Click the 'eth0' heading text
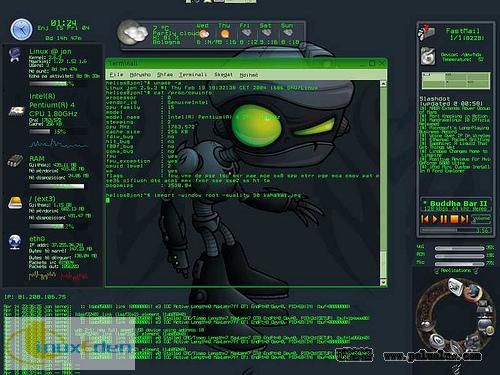This screenshot has height=375, width=500. coord(37,239)
